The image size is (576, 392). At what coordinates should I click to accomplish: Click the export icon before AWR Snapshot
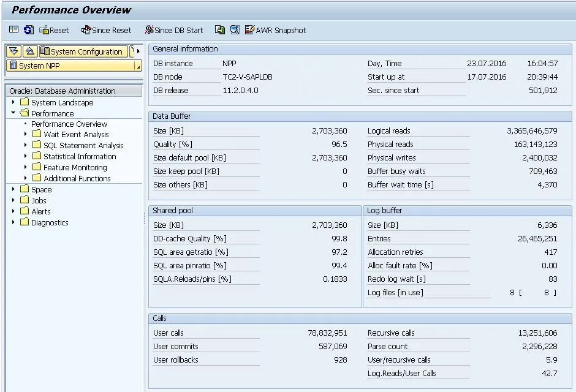(x=219, y=30)
